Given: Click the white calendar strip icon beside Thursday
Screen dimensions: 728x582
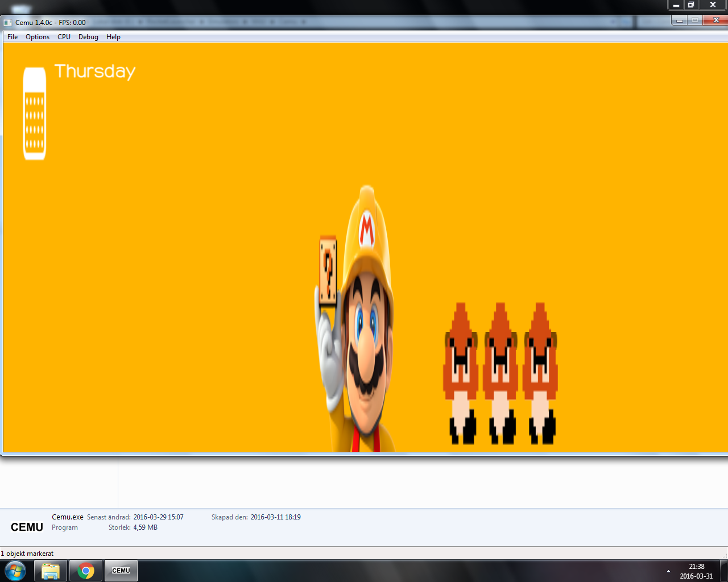Looking at the screenshot, I should pyautogui.click(x=35, y=114).
